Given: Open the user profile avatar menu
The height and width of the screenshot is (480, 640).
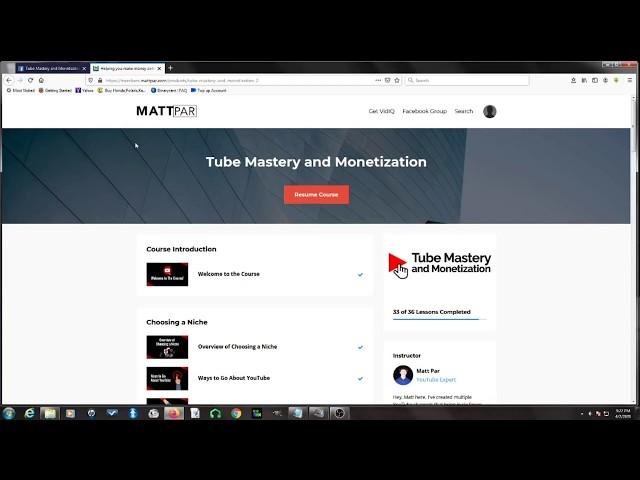Looking at the screenshot, I should [x=489, y=111].
